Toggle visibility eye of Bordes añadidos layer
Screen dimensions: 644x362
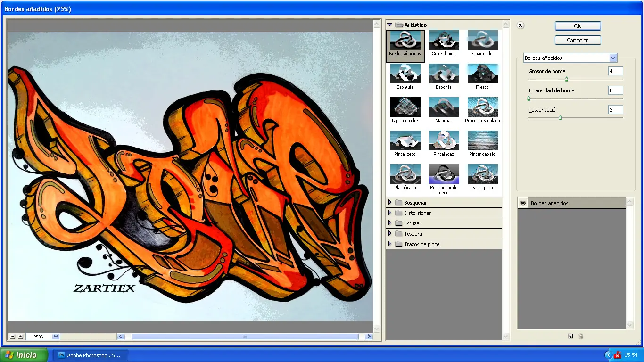coord(523,203)
